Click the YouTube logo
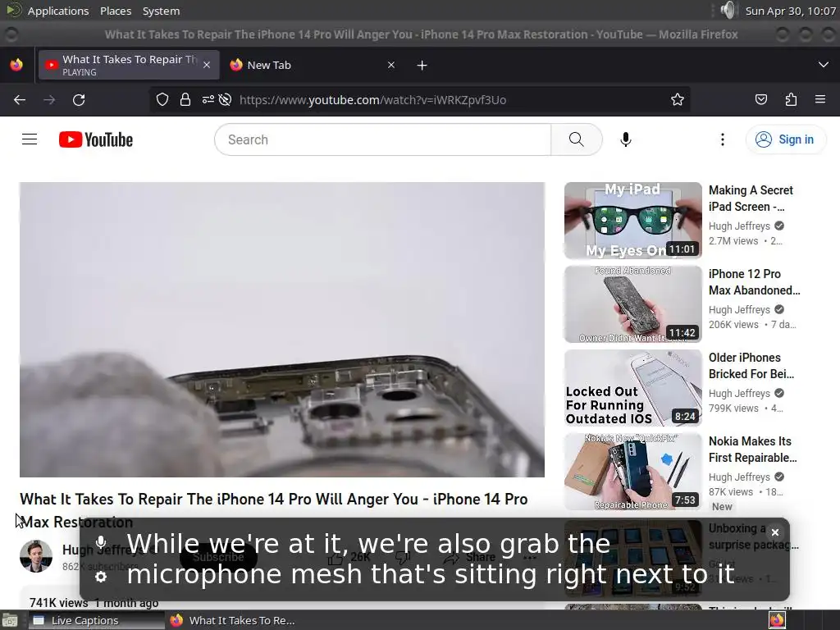 (x=96, y=139)
